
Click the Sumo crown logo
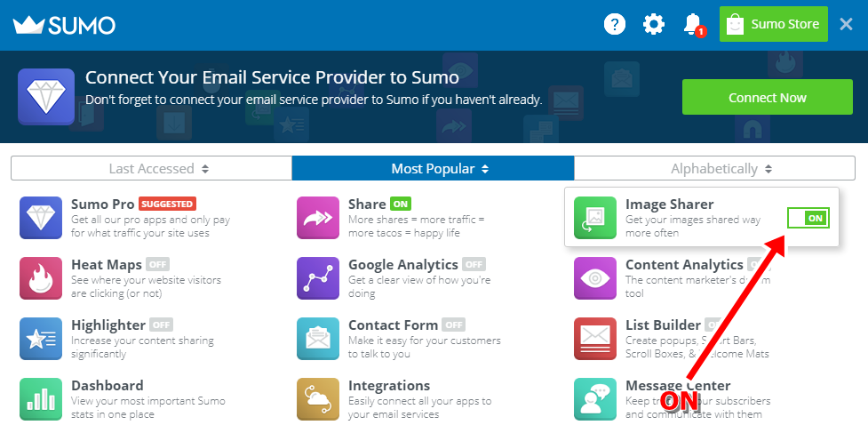(64, 25)
